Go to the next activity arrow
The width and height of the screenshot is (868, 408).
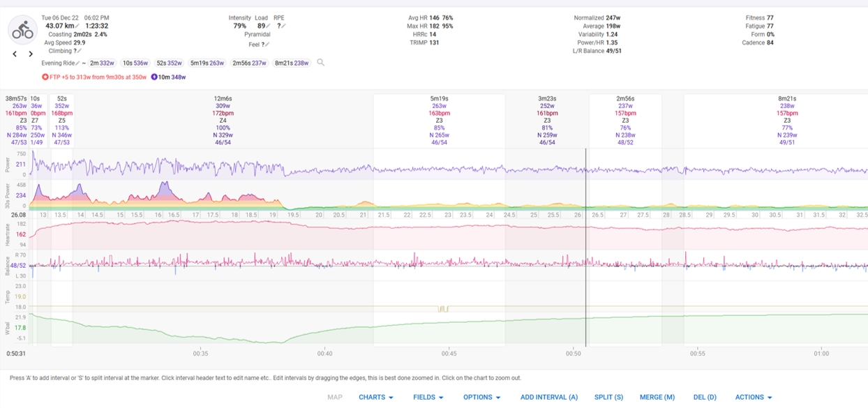point(31,54)
